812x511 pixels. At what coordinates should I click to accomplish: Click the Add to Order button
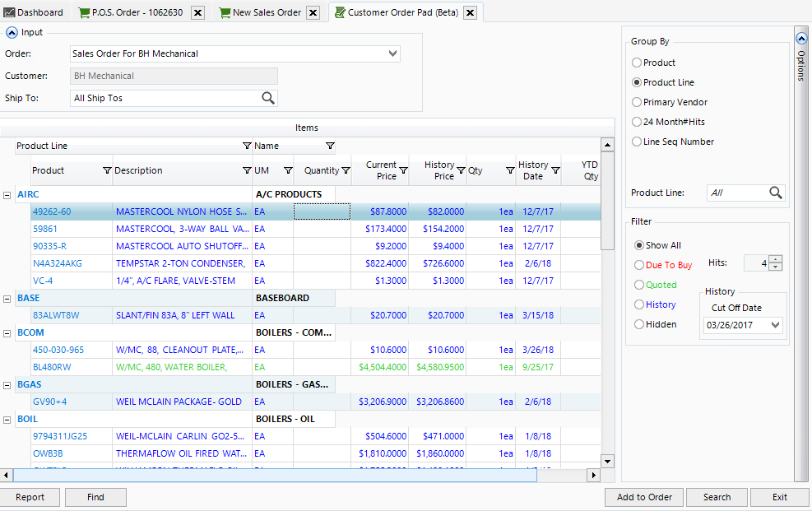click(644, 497)
